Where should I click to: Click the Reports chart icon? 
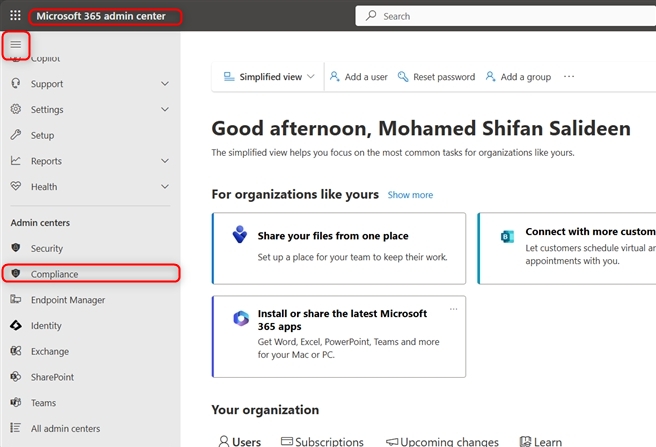15,161
